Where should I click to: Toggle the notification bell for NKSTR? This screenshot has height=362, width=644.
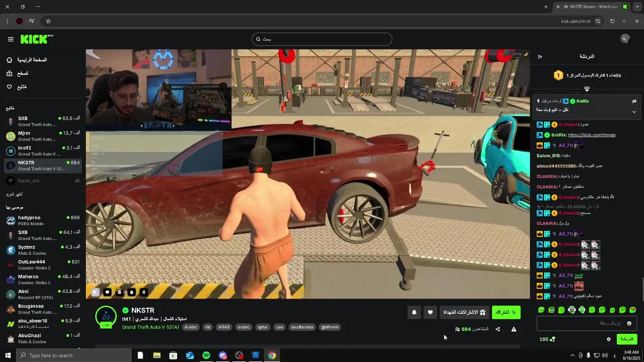(414, 312)
